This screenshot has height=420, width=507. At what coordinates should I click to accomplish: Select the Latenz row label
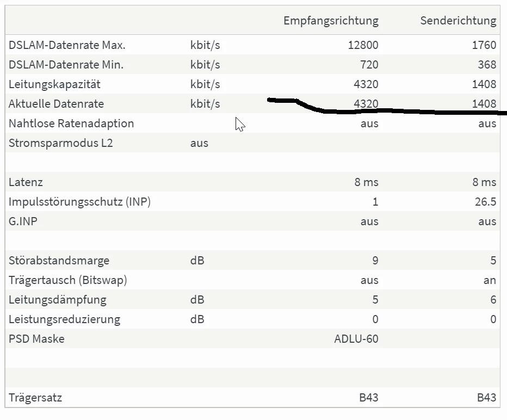26,182
